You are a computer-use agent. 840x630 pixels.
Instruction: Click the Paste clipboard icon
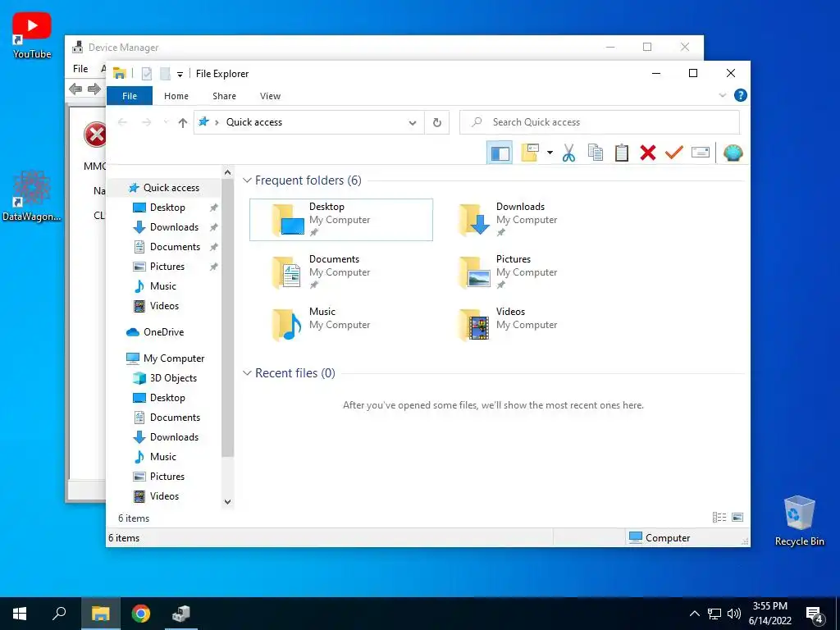[622, 153]
